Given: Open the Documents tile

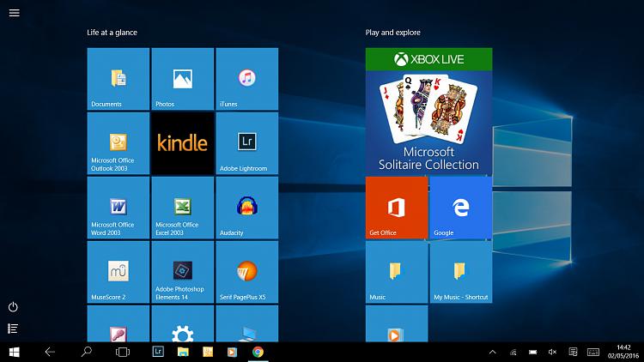Looking at the screenshot, I should click(118, 79).
